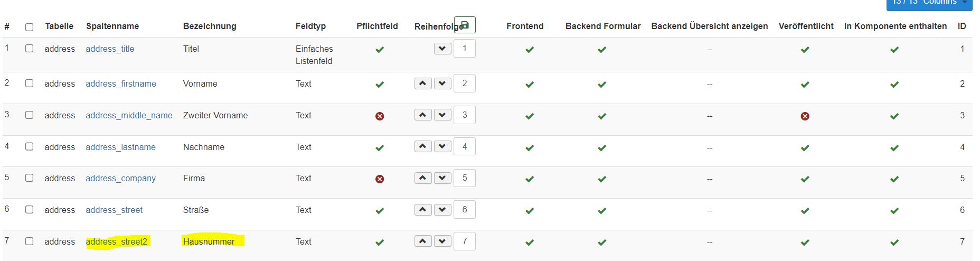Open the address_middle_name field link

click(129, 115)
